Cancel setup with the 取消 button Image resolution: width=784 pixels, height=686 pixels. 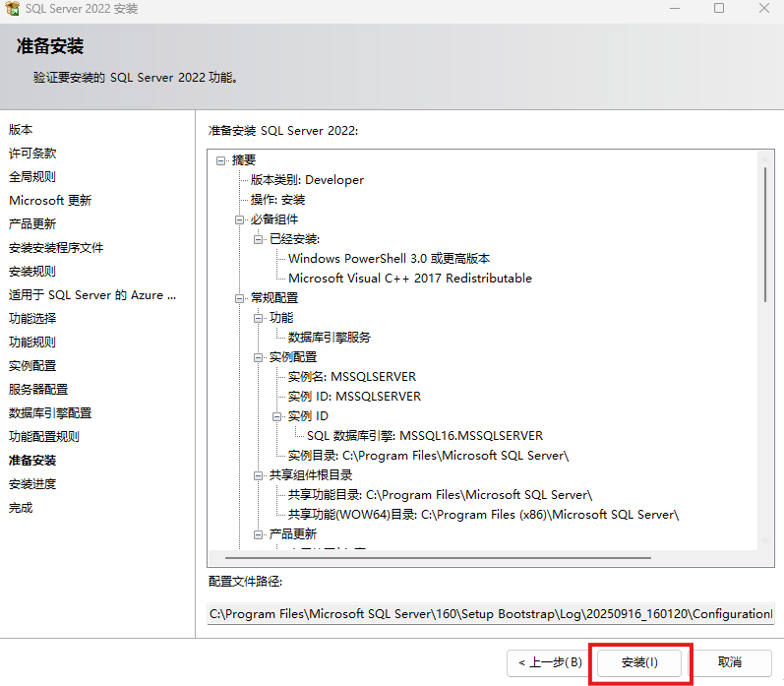pos(729,663)
